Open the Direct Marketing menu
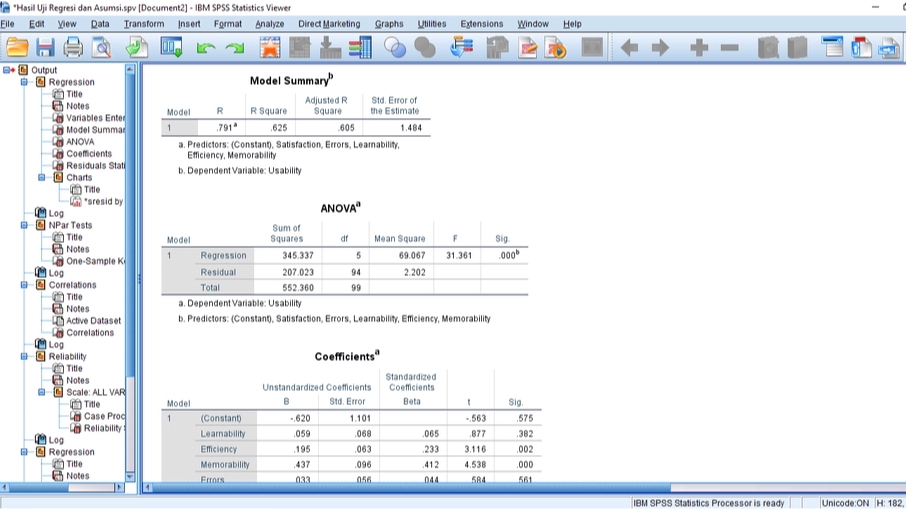 tap(329, 24)
